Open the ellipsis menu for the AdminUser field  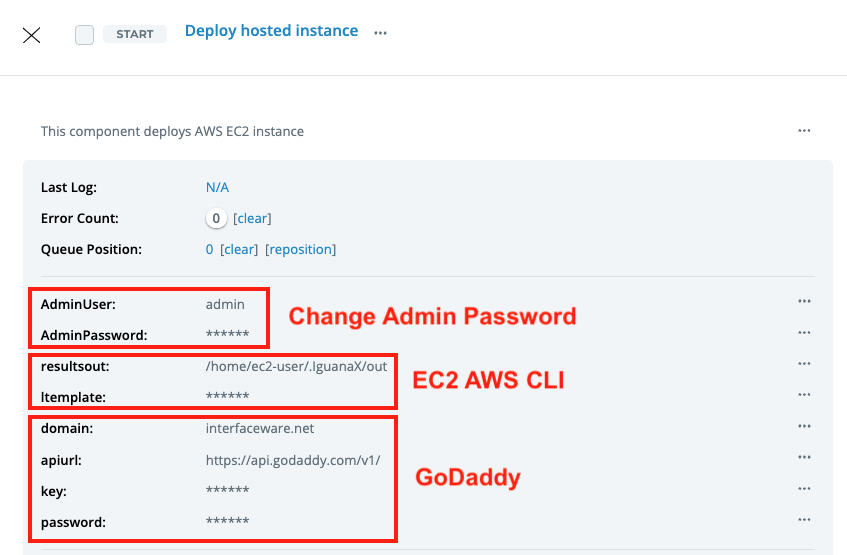(804, 301)
